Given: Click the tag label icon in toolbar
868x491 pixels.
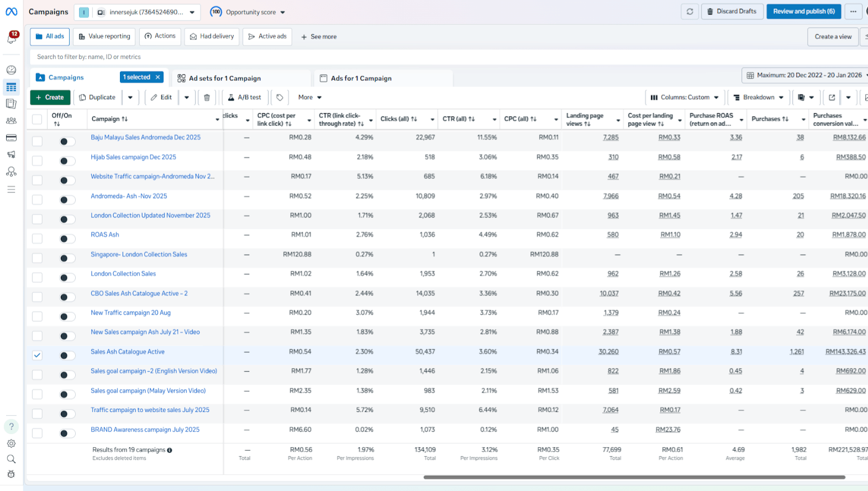Looking at the screenshot, I should (x=280, y=97).
